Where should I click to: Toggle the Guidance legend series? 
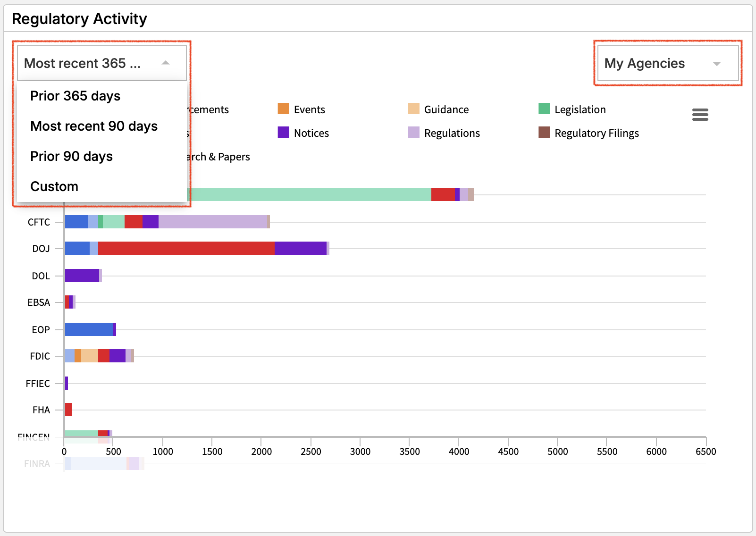tap(446, 109)
